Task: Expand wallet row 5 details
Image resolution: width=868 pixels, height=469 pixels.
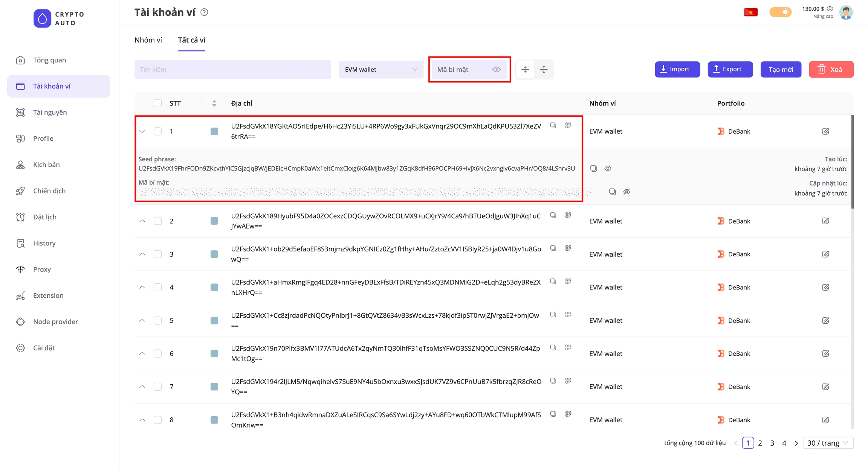Action: click(142, 320)
